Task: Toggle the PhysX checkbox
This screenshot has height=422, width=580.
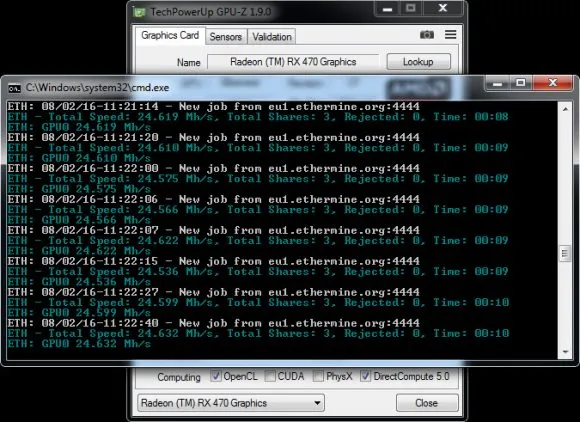Action: coord(318,377)
